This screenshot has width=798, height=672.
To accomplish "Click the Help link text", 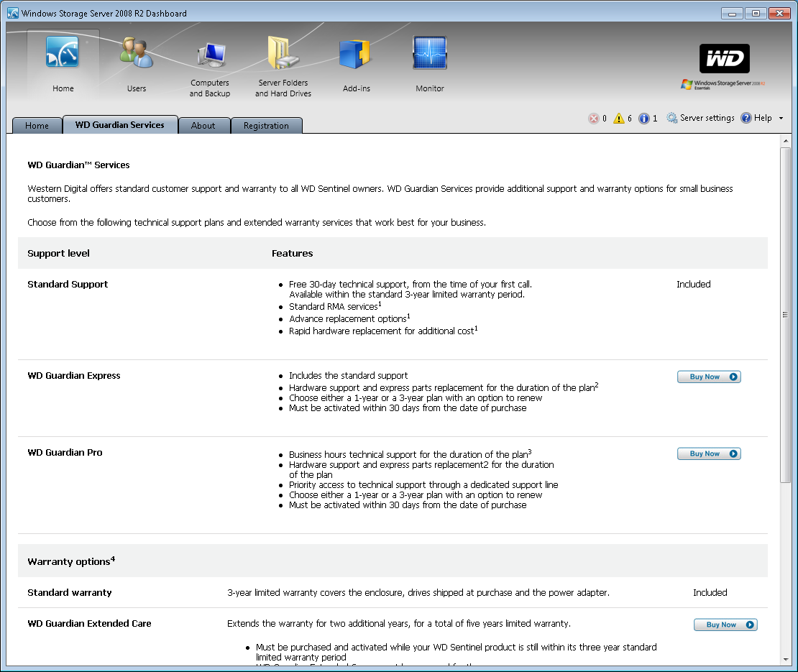I will click(x=762, y=118).
